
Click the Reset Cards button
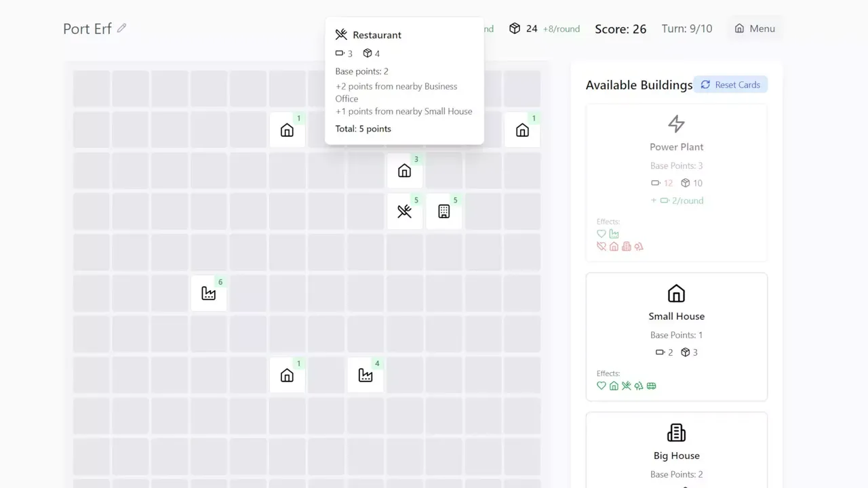pyautogui.click(x=730, y=85)
